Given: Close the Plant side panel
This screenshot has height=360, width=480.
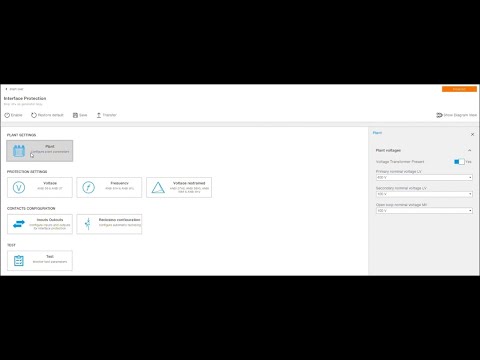Looking at the screenshot, I should click(x=472, y=134).
